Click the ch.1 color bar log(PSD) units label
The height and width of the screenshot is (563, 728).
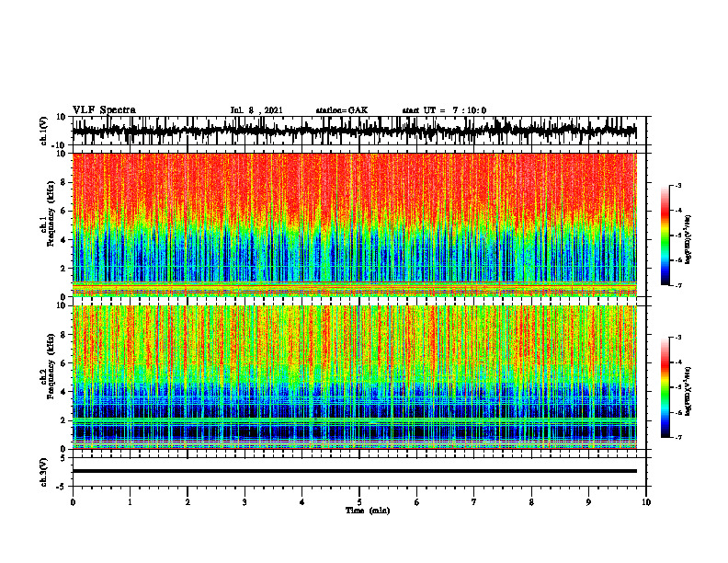pyautogui.click(x=688, y=239)
